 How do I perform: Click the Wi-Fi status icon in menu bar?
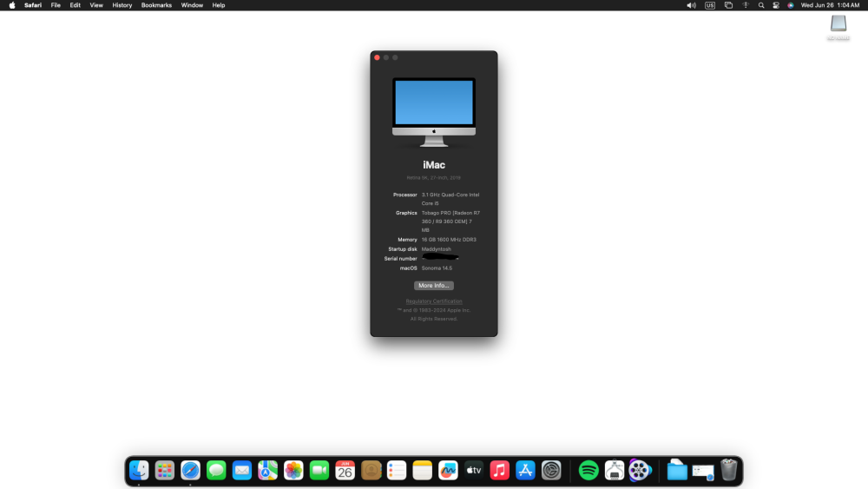[746, 5]
